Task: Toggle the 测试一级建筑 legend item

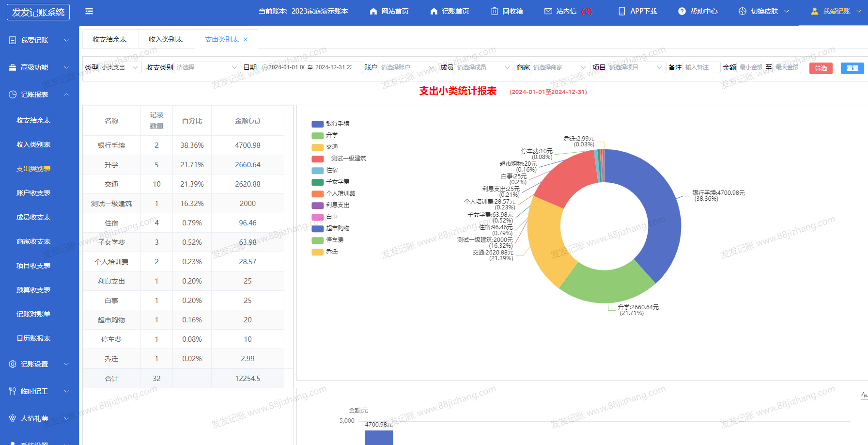Action: tap(339, 159)
